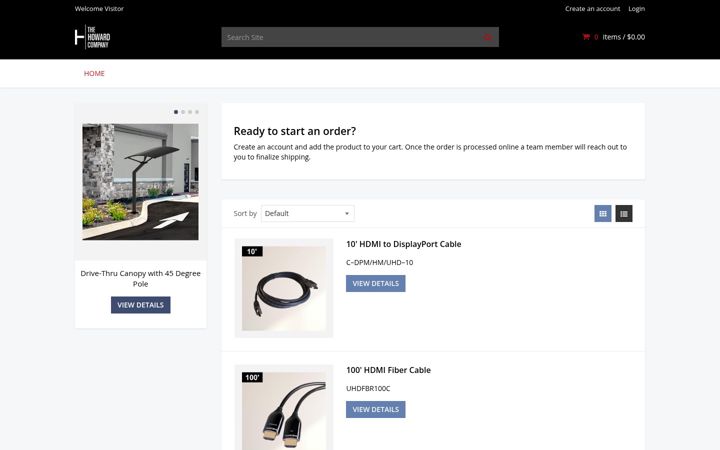Open 100' HDMI Fiber Cable title

click(x=388, y=370)
